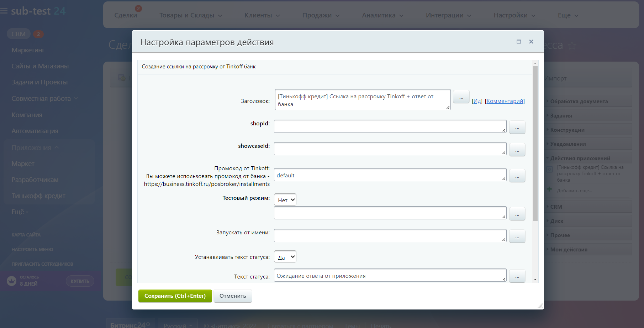Click ellipsis button next to Текст статуса field
Screen dimensions: 644x328
tap(517, 276)
